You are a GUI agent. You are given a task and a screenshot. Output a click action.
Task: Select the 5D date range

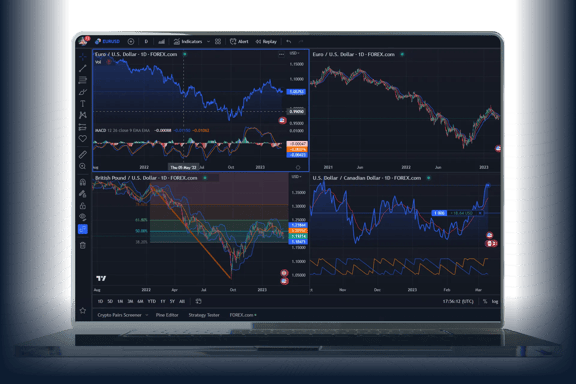pos(110,301)
